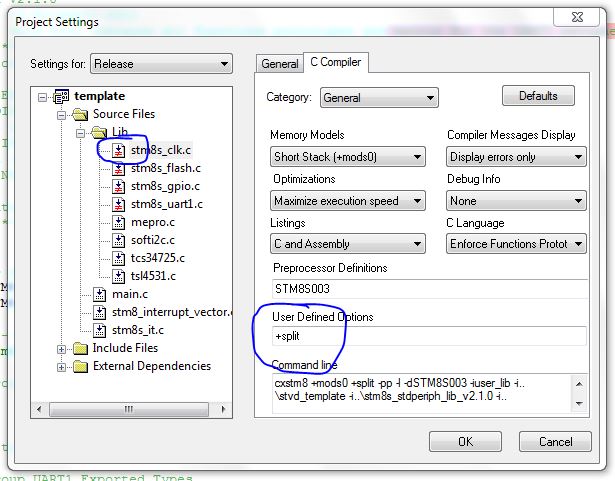This screenshot has width=615, height=481.
Task: Open the Memory Models dropdown
Action: click(348, 157)
